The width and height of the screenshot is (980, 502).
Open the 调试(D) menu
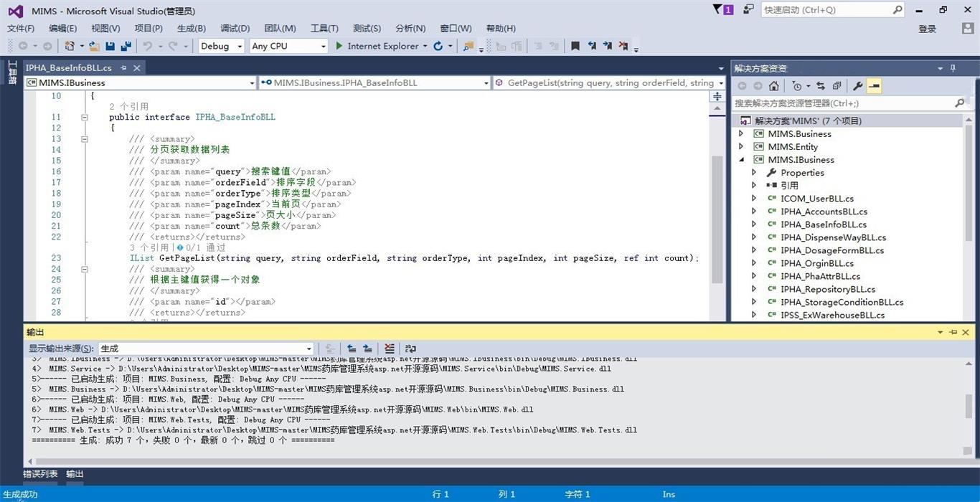(x=235, y=28)
